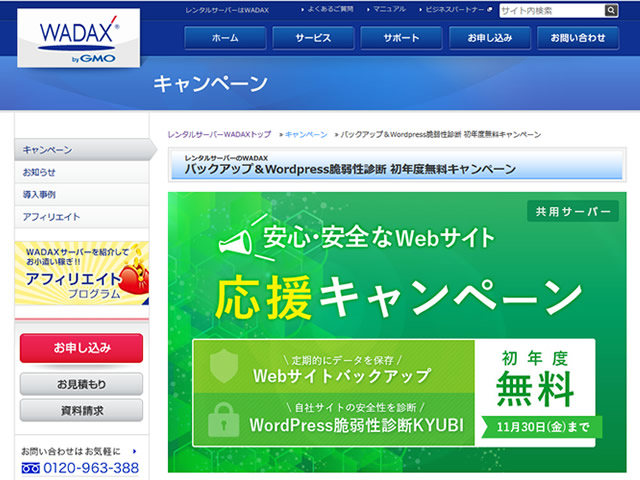Image resolution: width=640 pixels, height=480 pixels.
Task: Click the レンタルサーバーはWADAX header text
Action: tap(227, 10)
